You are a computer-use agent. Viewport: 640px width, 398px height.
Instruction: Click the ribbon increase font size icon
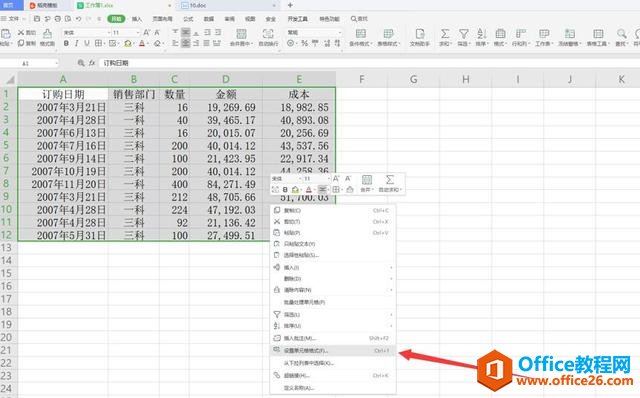pyautogui.click(x=147, y=32)
